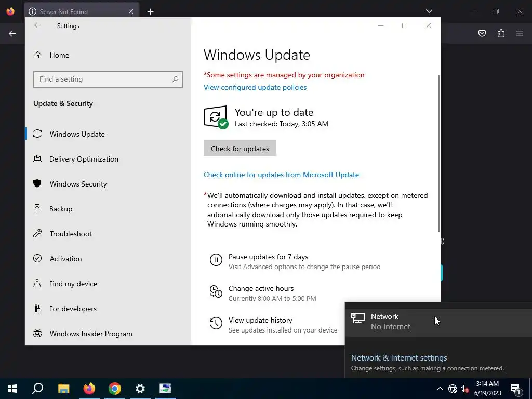Click the Settings gear on taskbar

[140, 389]
